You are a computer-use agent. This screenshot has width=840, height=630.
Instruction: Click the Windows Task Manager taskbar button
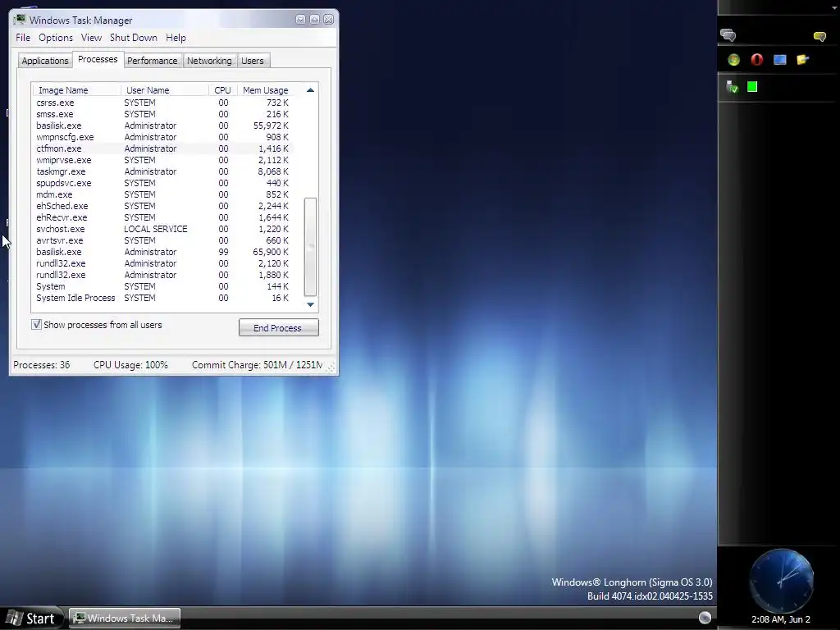(x=125, y=619)
